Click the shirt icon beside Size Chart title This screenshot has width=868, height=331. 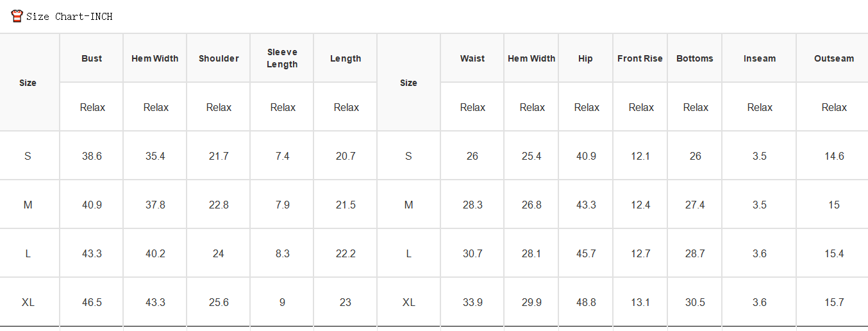[17, 16]
